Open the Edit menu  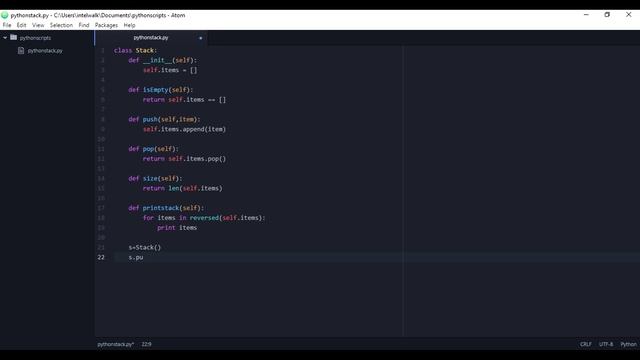tap(21, 25)
